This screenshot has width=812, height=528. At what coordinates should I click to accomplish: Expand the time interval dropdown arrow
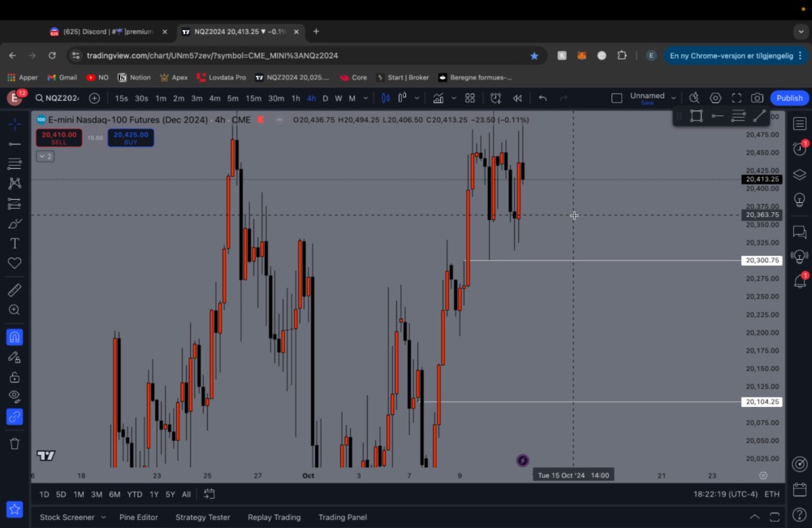[365, 98]
